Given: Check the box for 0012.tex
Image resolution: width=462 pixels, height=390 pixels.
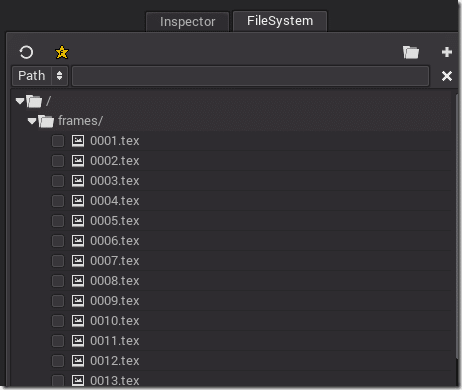Looking at the screenshot, I should click(58, 361).
